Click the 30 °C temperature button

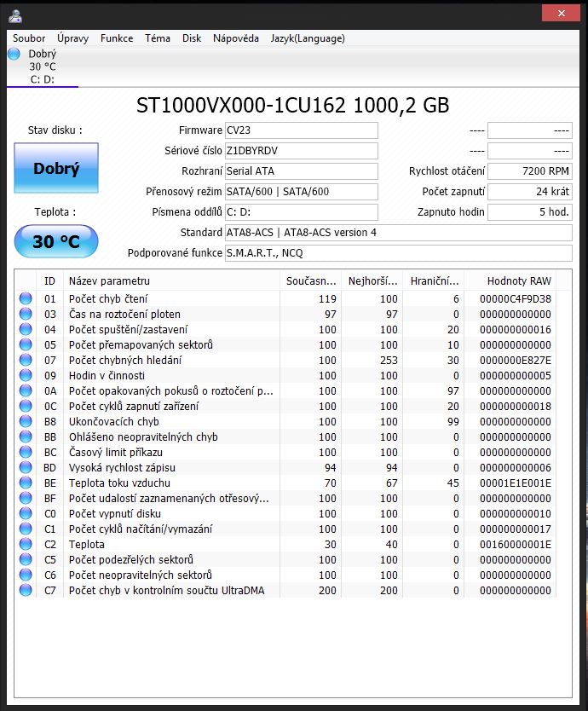point(56,241)
